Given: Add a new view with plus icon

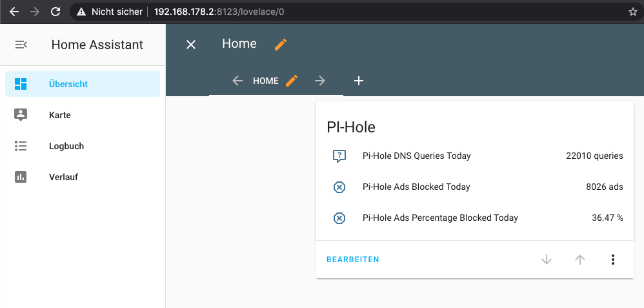Looking at the screenshot, I should coord(359,81).
